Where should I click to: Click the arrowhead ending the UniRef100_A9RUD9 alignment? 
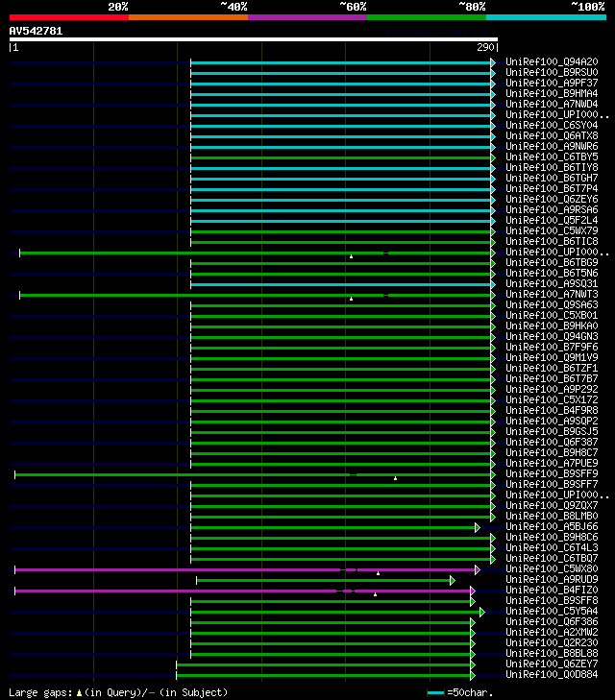pyautogui.click(x=453, y=580)
